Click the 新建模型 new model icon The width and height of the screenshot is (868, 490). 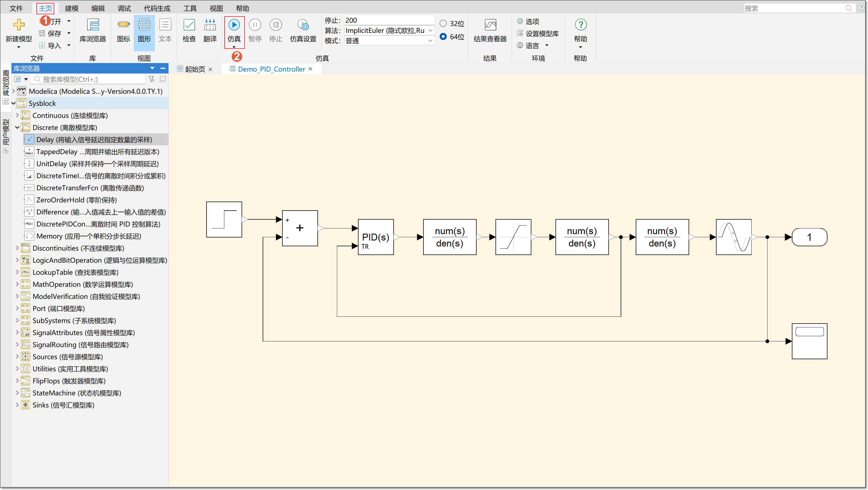pos(19,25)
